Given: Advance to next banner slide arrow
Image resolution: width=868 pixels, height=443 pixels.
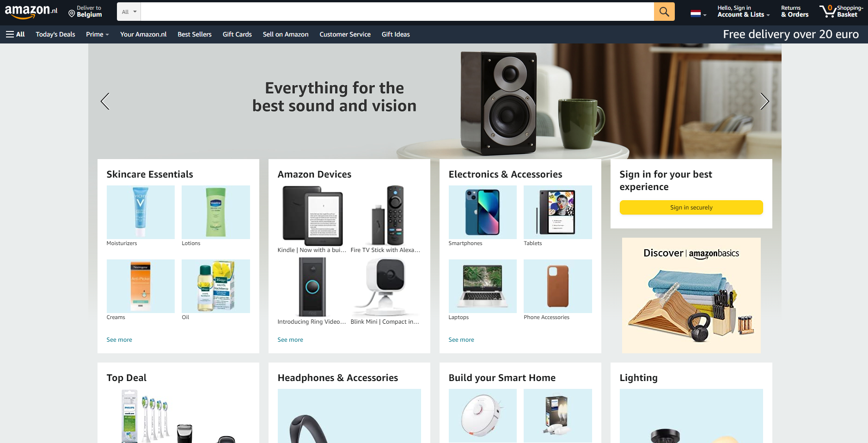Looking at the screenshot, I should click(764, 101).
